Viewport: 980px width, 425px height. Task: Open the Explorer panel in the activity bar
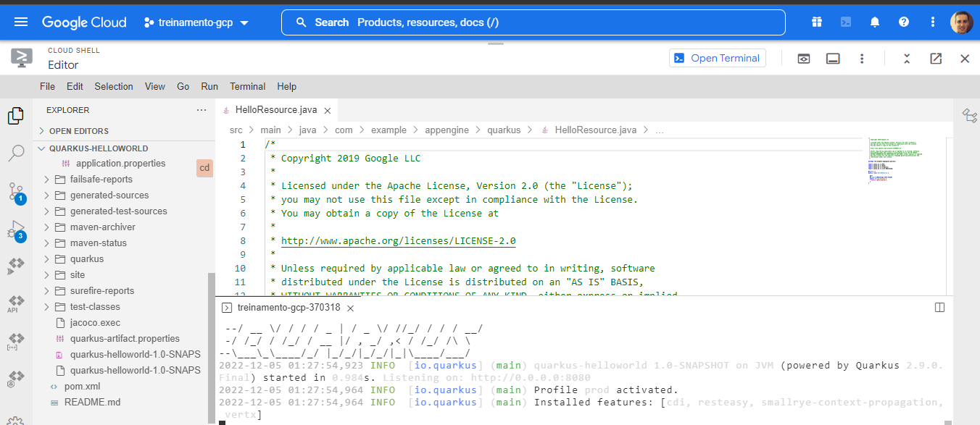(16, 115)
